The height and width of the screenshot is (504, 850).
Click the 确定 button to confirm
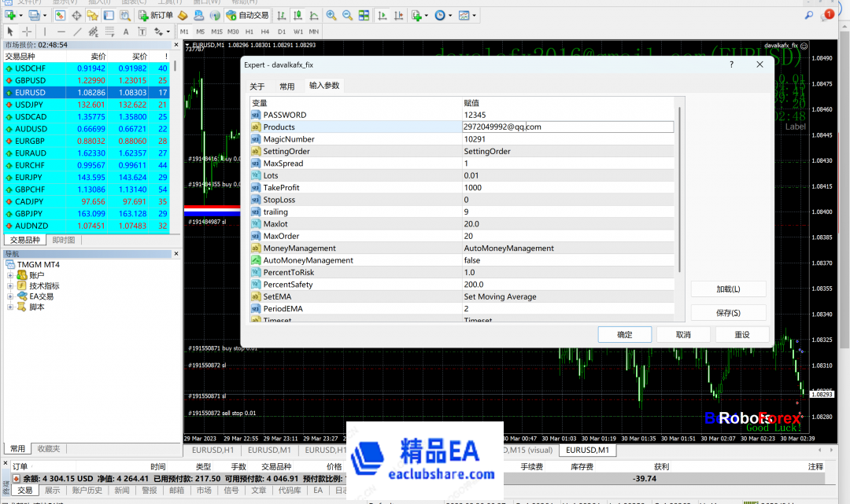(x=624, y=334)
